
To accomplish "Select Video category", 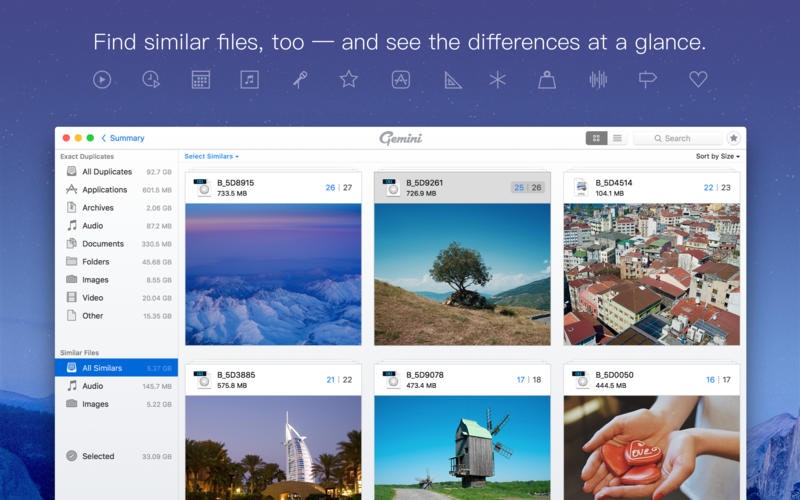I will 116,298.
